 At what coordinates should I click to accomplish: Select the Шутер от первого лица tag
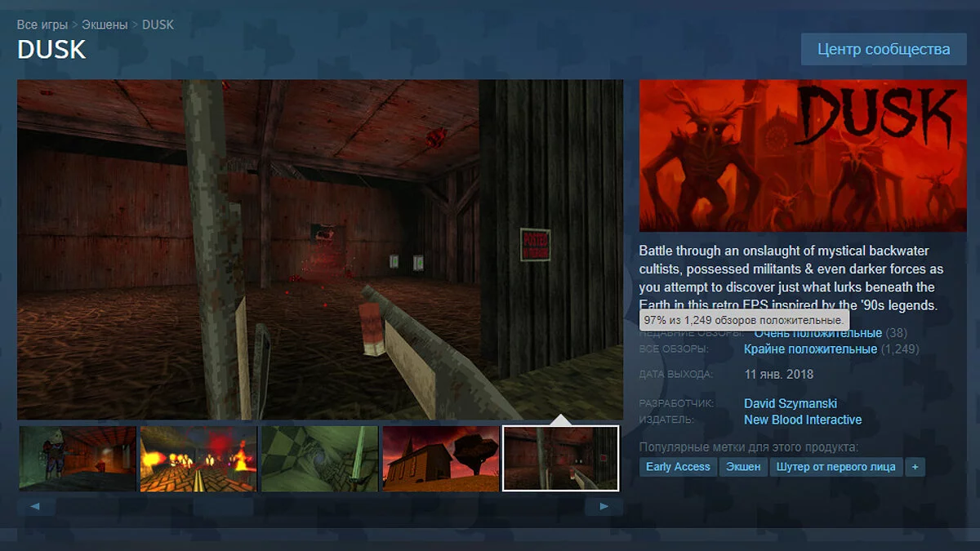[x=836, y=467]
